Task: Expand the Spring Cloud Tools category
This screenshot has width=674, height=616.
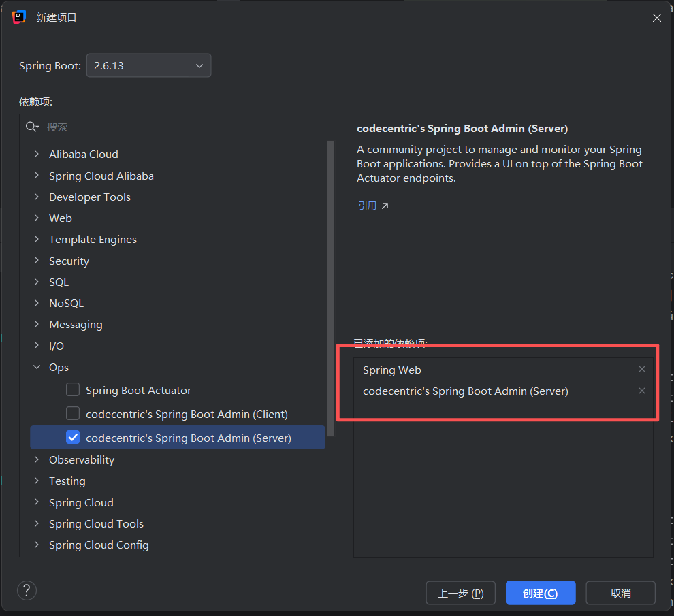Action: tap(37, 523)
